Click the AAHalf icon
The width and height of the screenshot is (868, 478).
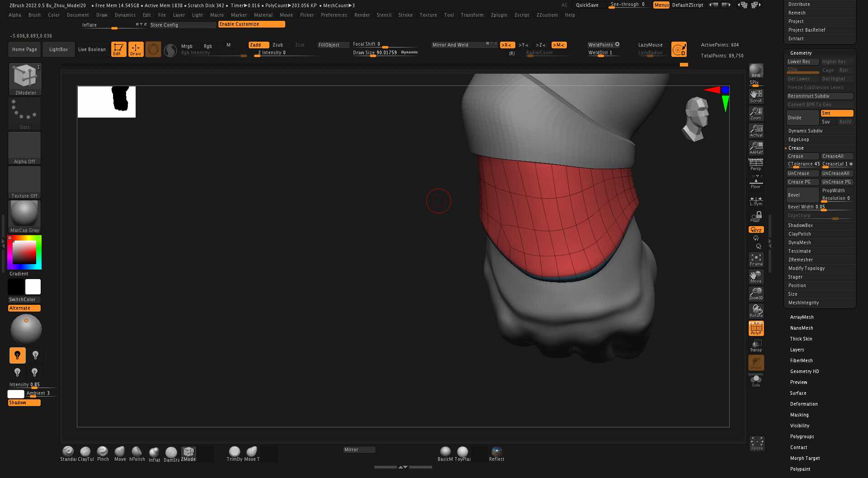[x=756, y=147]
